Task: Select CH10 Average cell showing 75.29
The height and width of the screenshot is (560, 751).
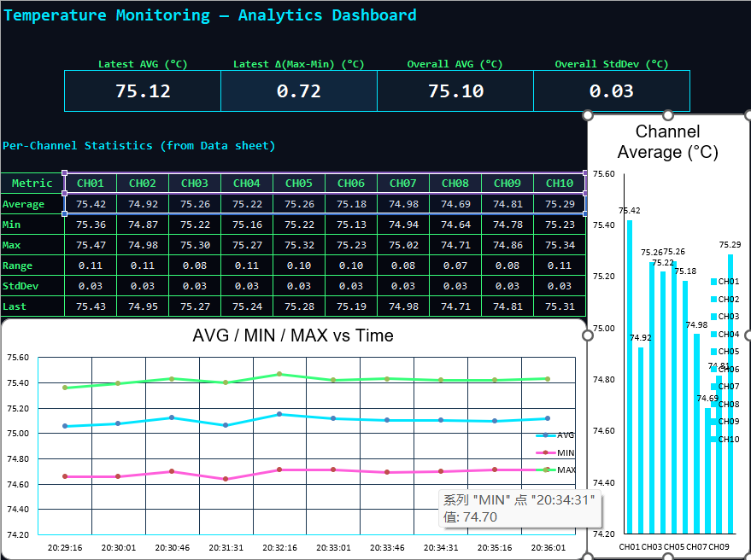Action: (560, 204)
